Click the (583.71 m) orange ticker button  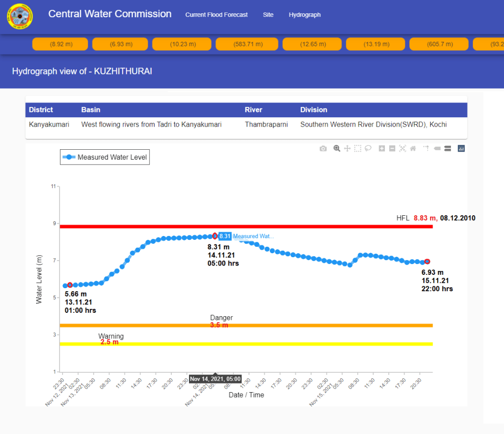pos(248,44)
